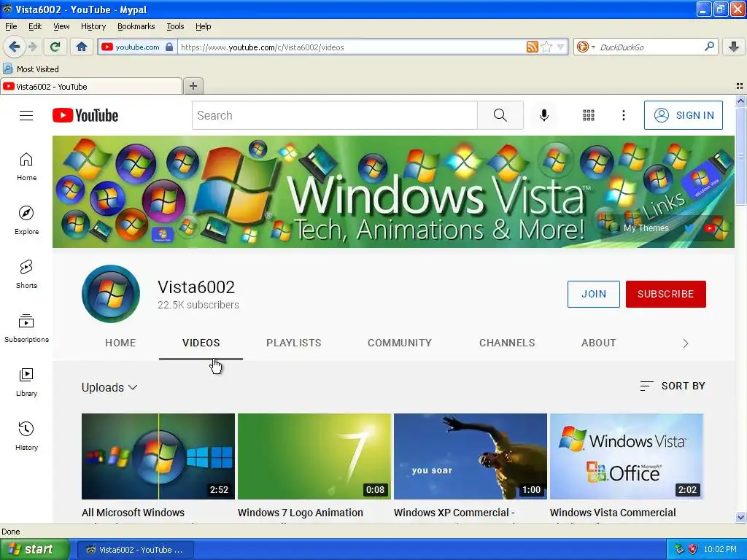This screenshot has height=560, width=747.
Task: Click the browser Back arrow
Action: pyautogui.click(x=15, y=47)
